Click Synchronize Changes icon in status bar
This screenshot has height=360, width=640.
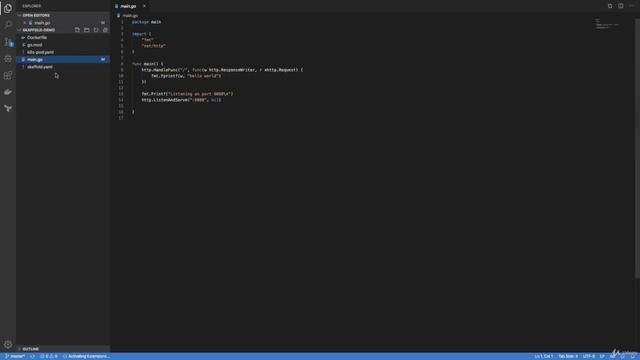coord(32,356)
